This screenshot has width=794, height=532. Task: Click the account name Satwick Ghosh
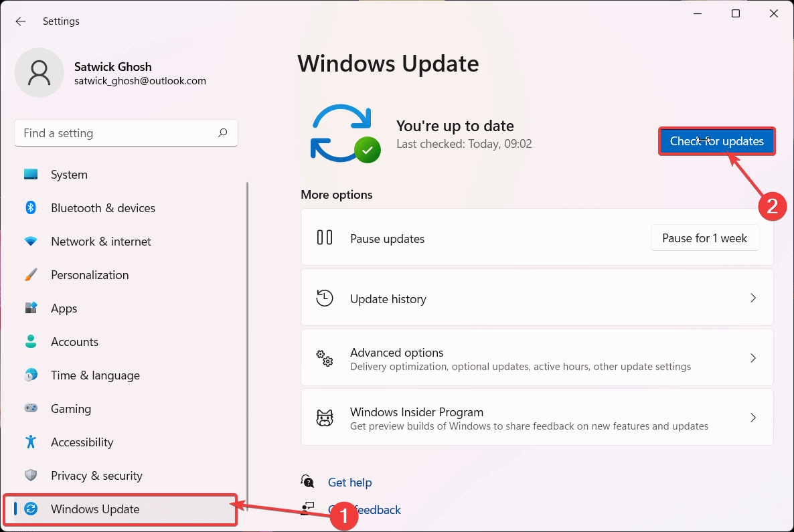pyautogui.click(x=113, y=67)
